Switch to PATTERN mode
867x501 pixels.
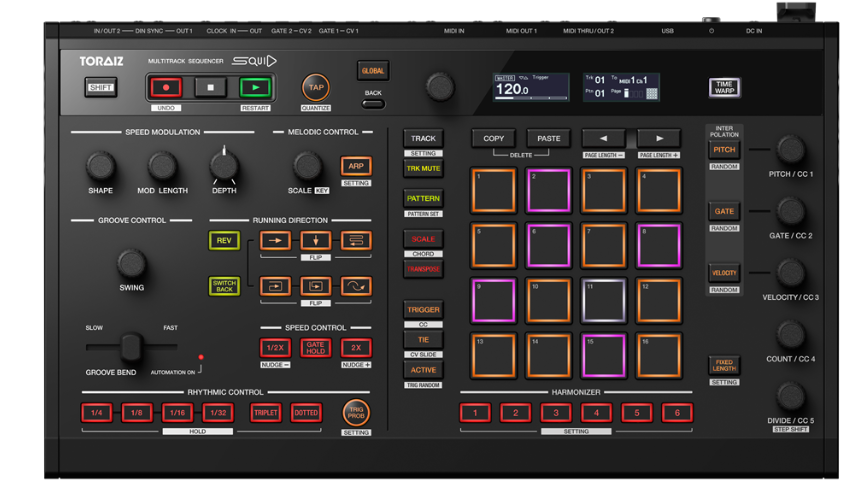423,199
